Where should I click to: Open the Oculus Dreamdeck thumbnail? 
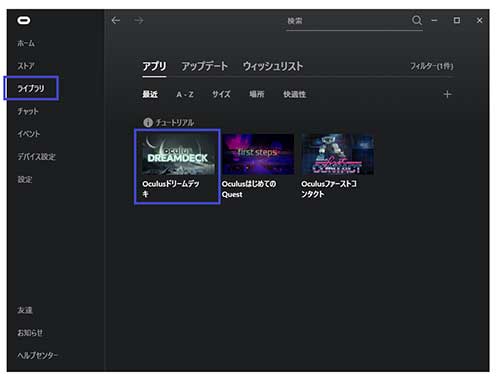(x=178, y=154)
